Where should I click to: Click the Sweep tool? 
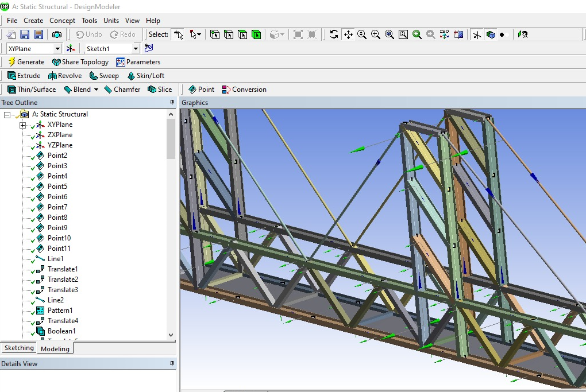point(104,76)
